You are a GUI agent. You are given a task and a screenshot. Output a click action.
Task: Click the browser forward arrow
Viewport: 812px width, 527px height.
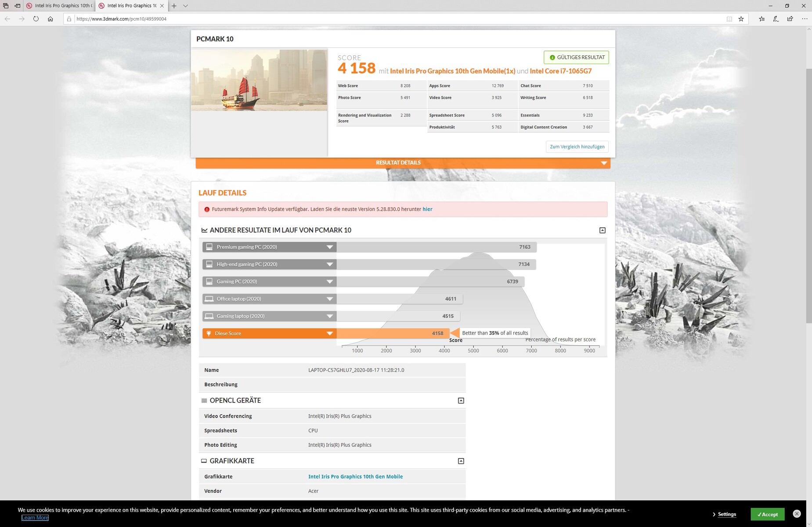pyautogui.click(x=22, y=19)
